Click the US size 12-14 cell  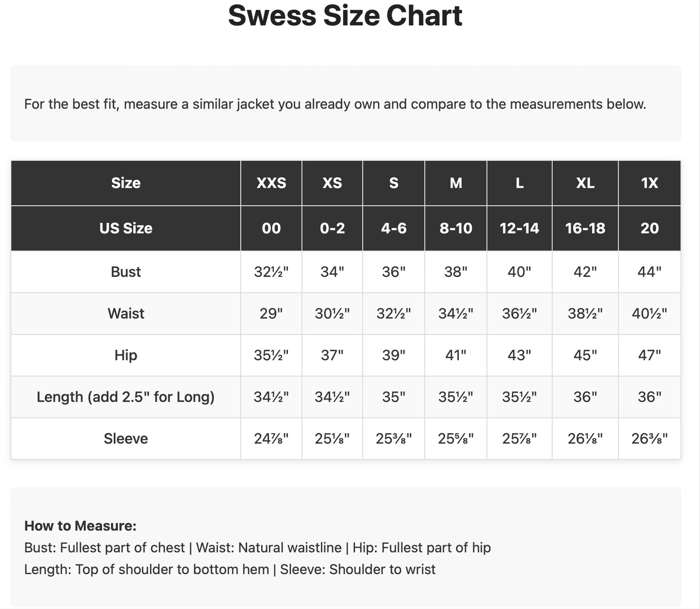pyautogui.click(x=519, y=228)
